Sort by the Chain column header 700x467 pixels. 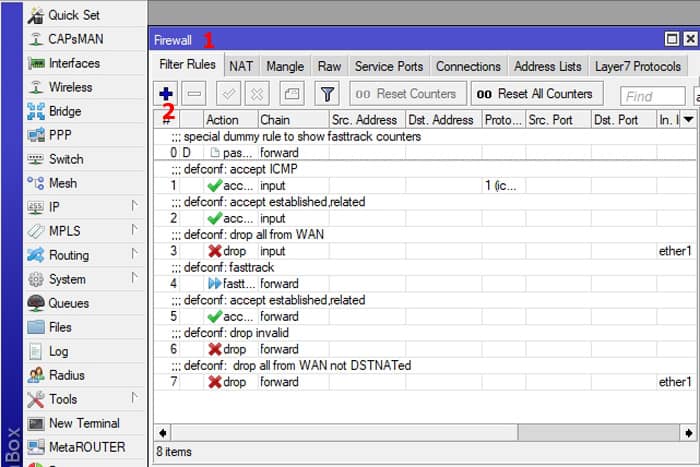(293, 120)
